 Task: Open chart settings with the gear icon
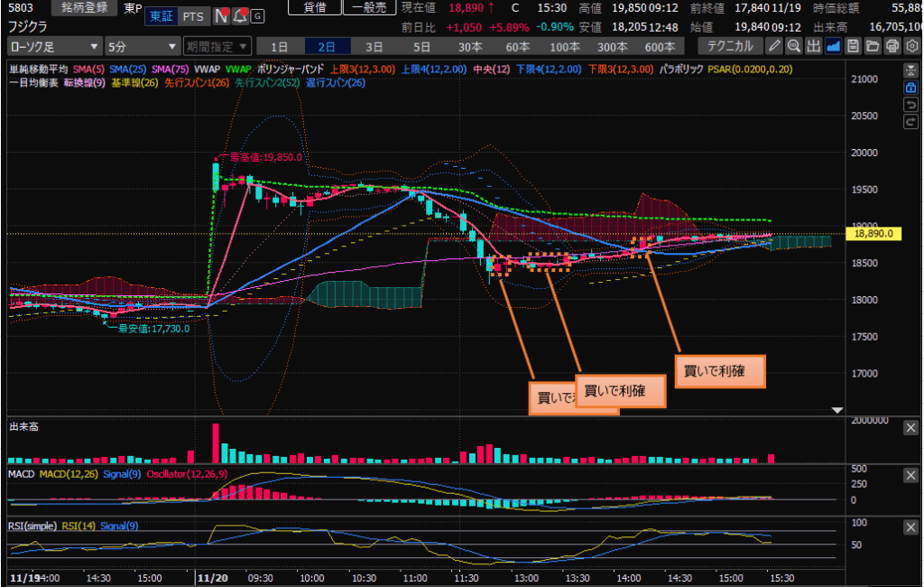(x=910, y=45)
